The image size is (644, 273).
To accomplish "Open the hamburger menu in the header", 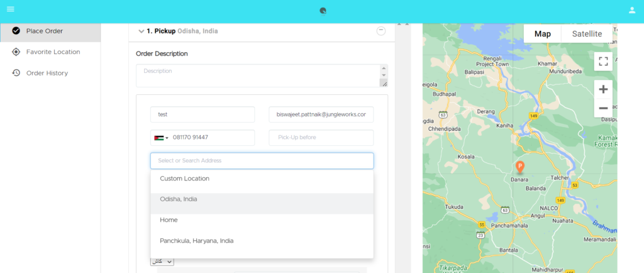I will click(11, 9).
